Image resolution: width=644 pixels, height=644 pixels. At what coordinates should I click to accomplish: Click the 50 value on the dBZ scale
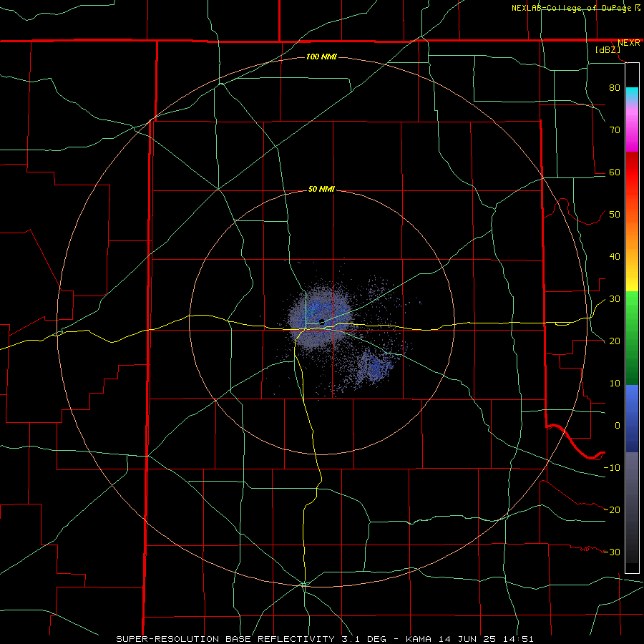[x=615, y=215]
